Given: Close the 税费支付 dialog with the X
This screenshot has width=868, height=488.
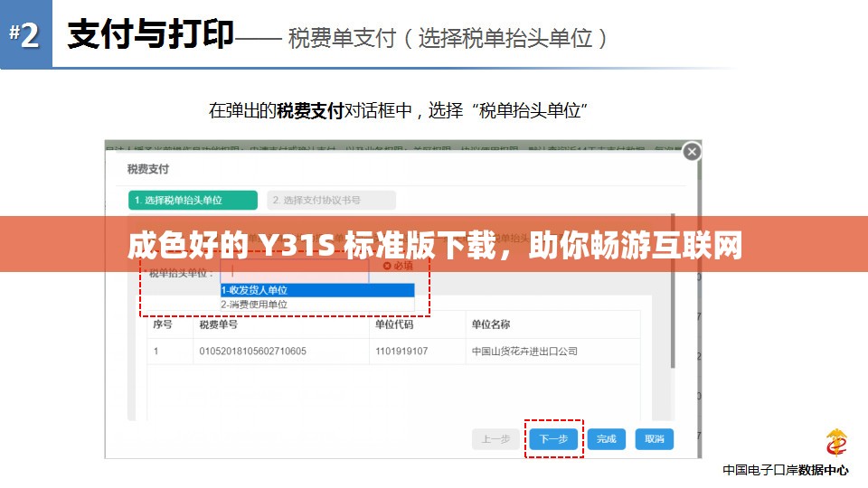Looking at the screenshot, I should click(x=692, y=152).
